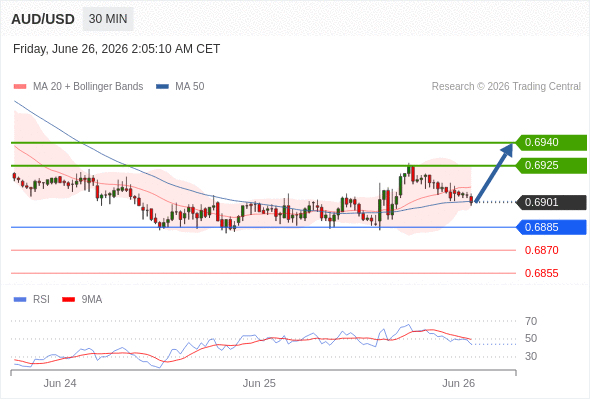590x400 pixels.
Task: Click the 30 MIN timeframe badge
Action: [x=108, y=19]
